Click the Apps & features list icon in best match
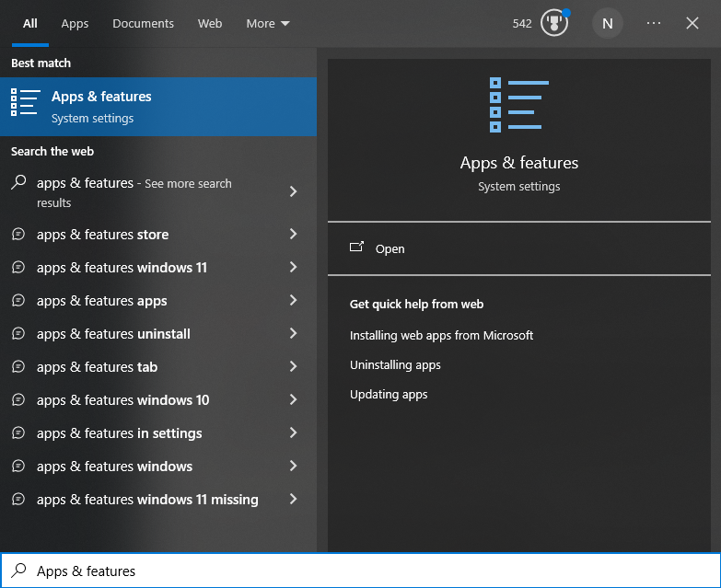 coord(25,102)
